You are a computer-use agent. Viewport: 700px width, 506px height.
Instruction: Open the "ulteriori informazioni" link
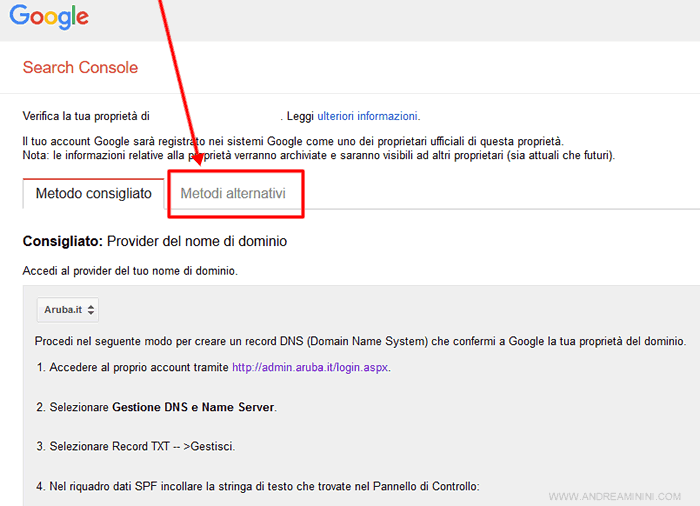click(x=368, y=116)
